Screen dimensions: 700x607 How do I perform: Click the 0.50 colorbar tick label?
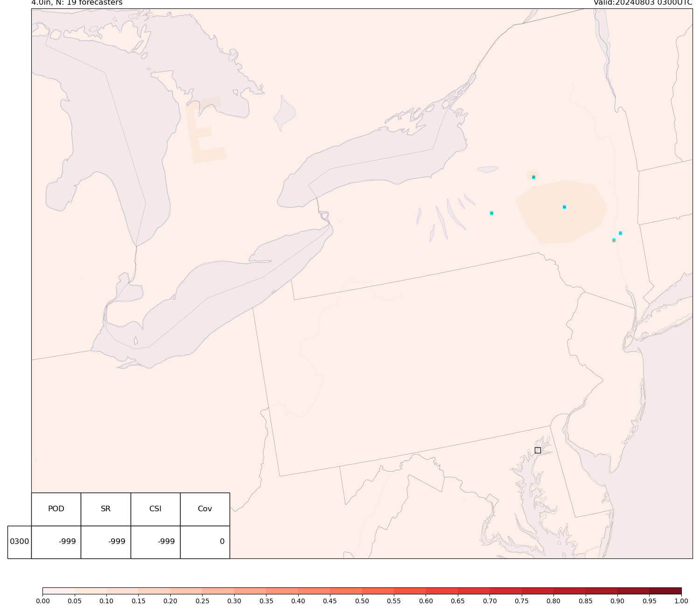pyautogui.click(x=362, y=601)
